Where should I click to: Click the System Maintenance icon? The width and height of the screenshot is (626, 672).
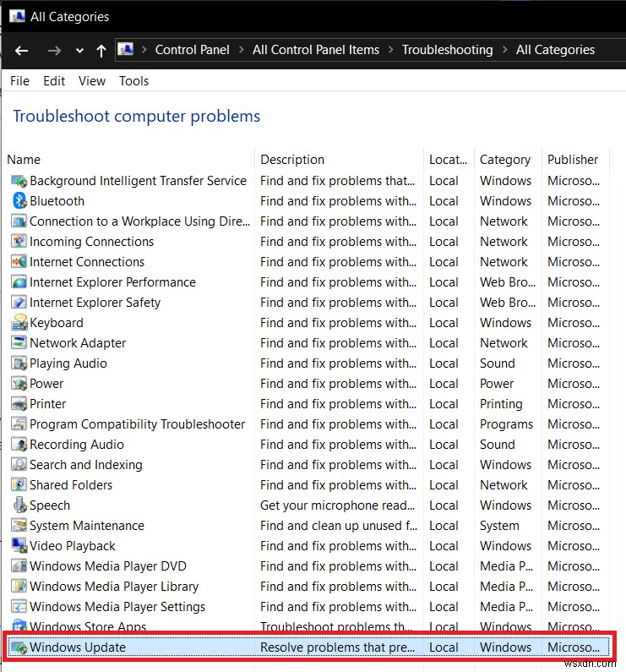click(19, 526)
